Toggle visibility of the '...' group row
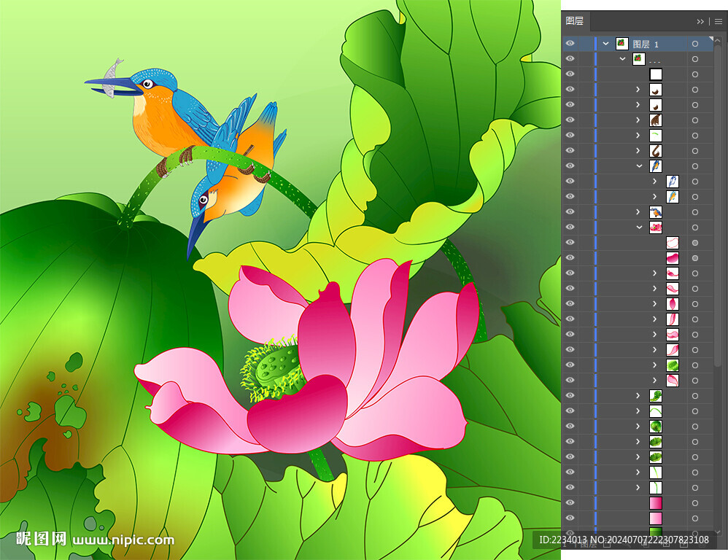Image resolution: width=728 pixels, height=560 pixels. 570,59
